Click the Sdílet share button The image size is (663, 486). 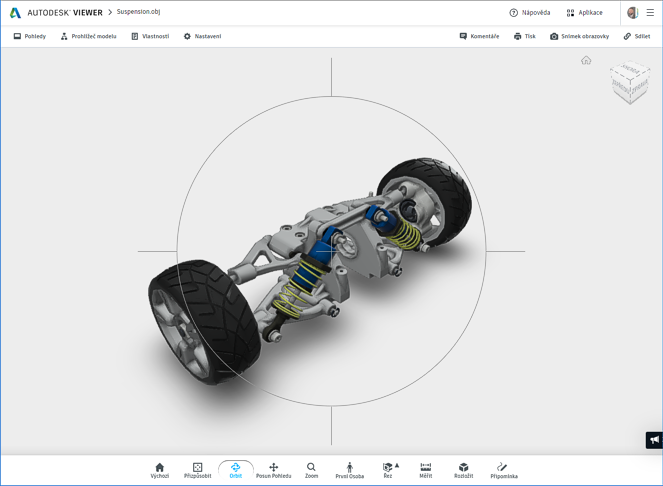637,36
